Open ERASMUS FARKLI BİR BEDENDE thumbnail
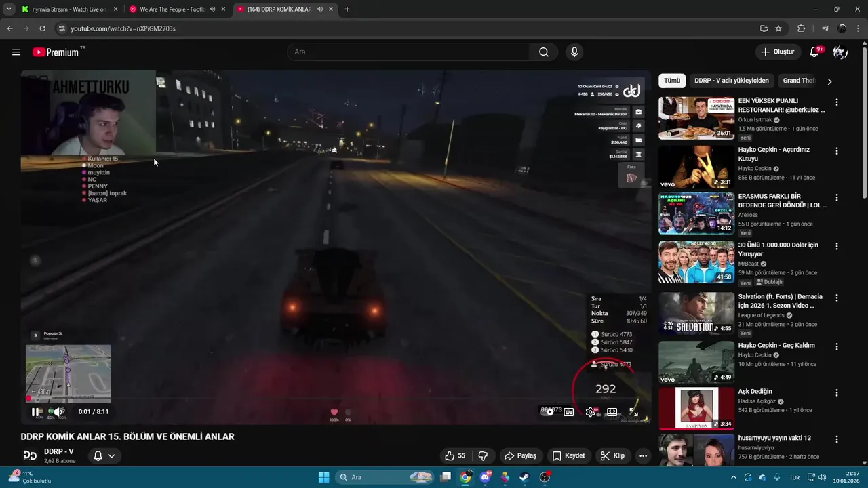The width and height of the screenshot is (868, 488). pyautogui.click(x=696, y=213)
